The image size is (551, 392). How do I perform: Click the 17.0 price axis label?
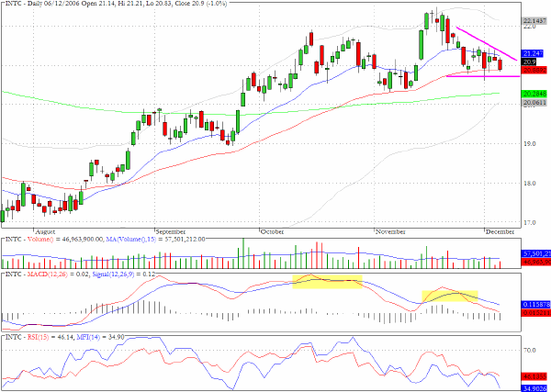tap(530, 223)
